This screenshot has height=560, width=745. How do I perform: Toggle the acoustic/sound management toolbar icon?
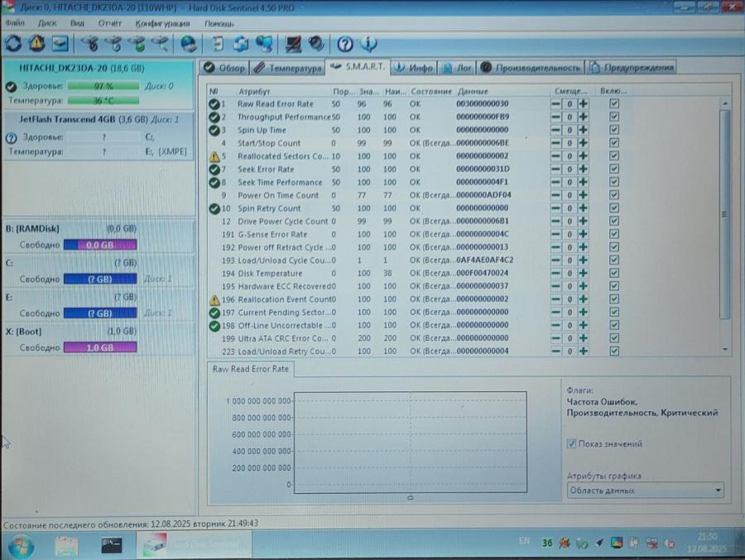314,44
